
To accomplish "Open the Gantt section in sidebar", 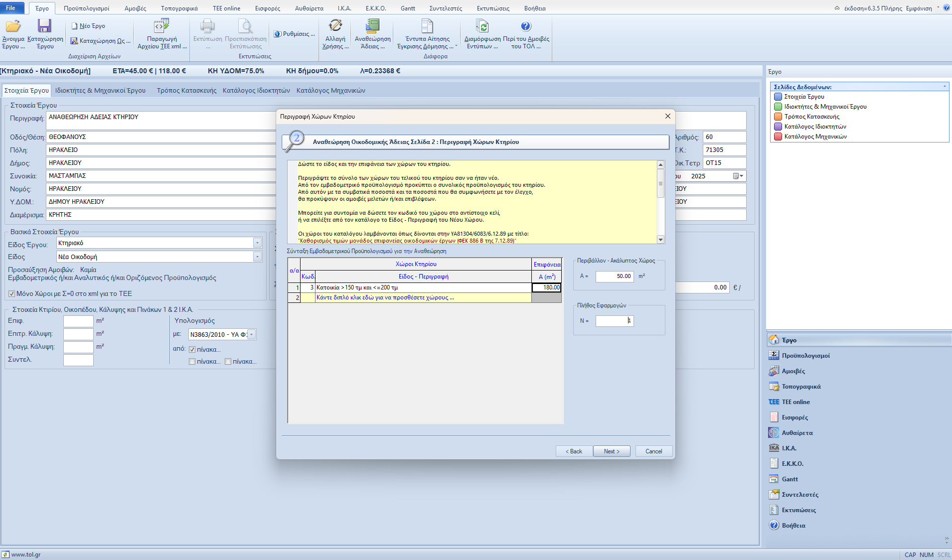I will click(x=790, y=479).
